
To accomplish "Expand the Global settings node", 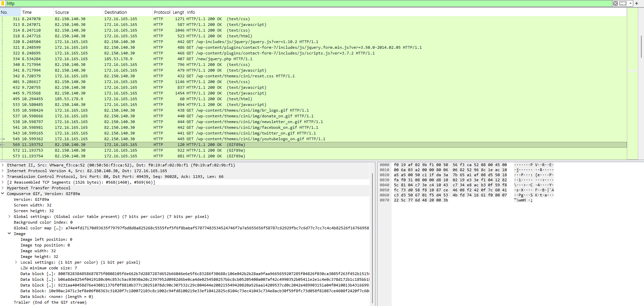I will pyautogui.click(x=9, y=217).
